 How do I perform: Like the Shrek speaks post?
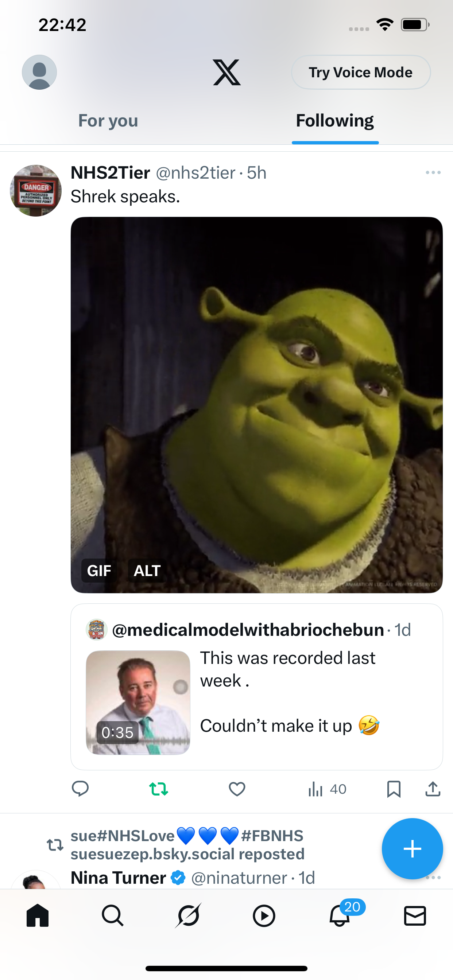[x=237, y=789]
